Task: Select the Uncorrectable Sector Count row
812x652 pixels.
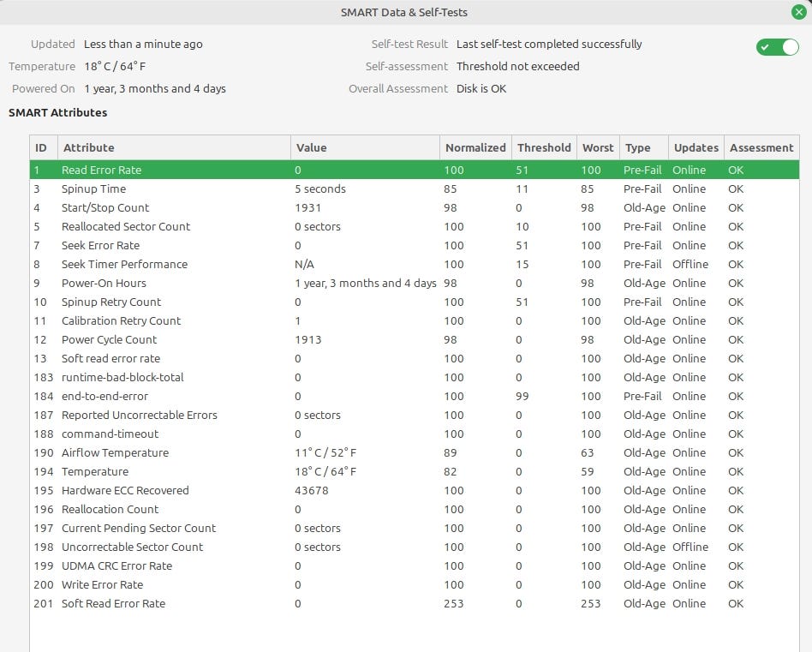Action: point(415,547)
